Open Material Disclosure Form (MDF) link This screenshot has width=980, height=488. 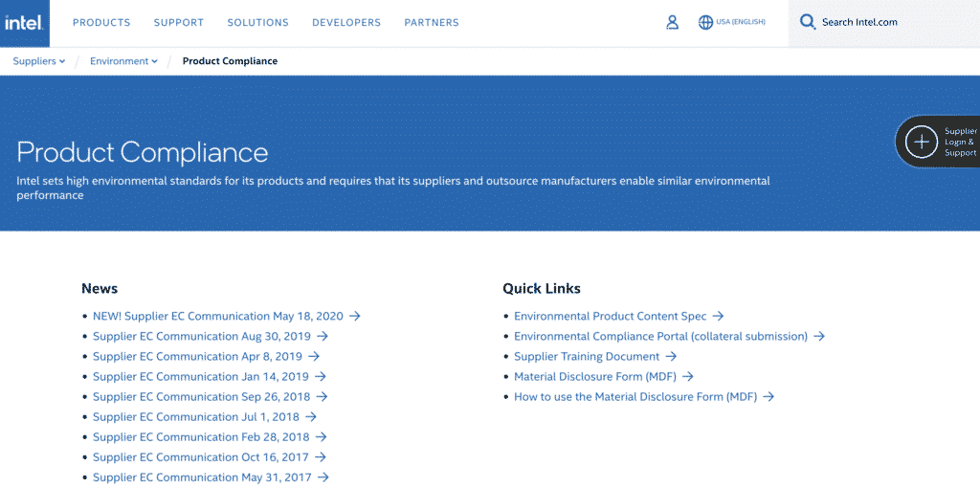(x=595, y=376)
